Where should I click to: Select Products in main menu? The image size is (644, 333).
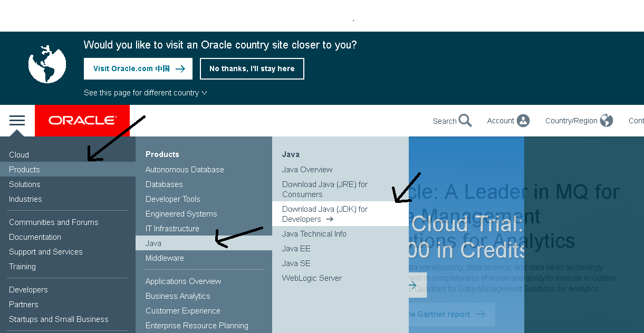(x=68, y=169)
